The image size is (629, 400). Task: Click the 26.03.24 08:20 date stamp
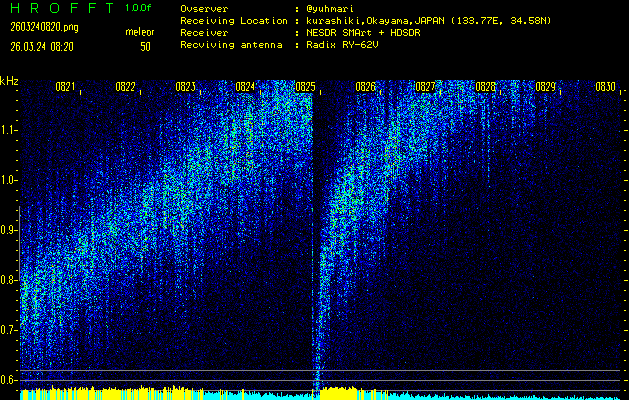click(x=44, y=46)
